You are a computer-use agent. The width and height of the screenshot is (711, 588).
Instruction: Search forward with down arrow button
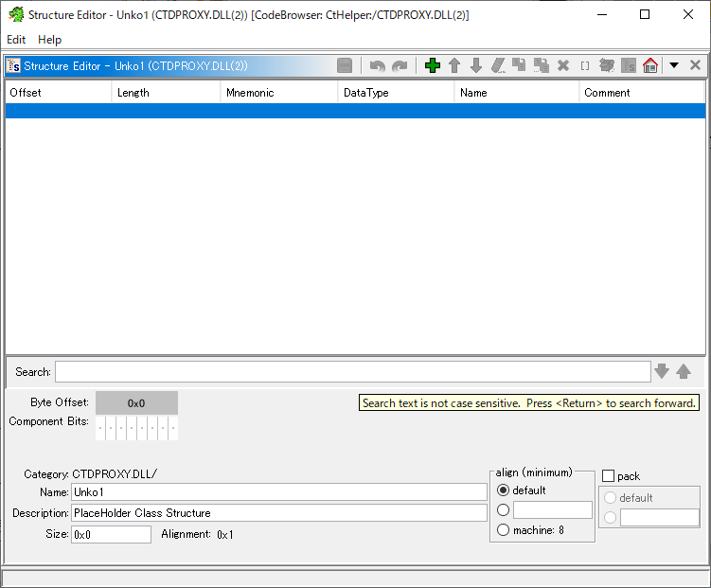tap(662, 371)
